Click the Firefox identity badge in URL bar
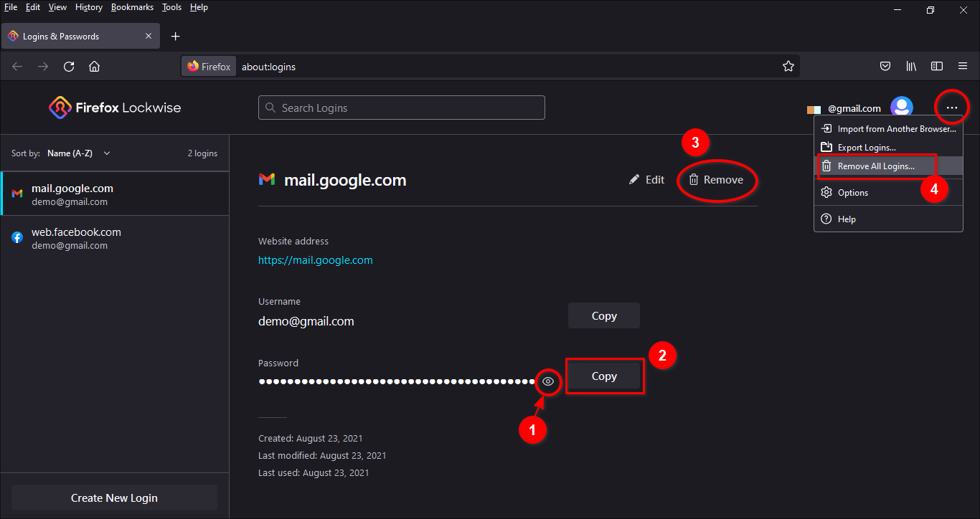 (x=209, y=67)
